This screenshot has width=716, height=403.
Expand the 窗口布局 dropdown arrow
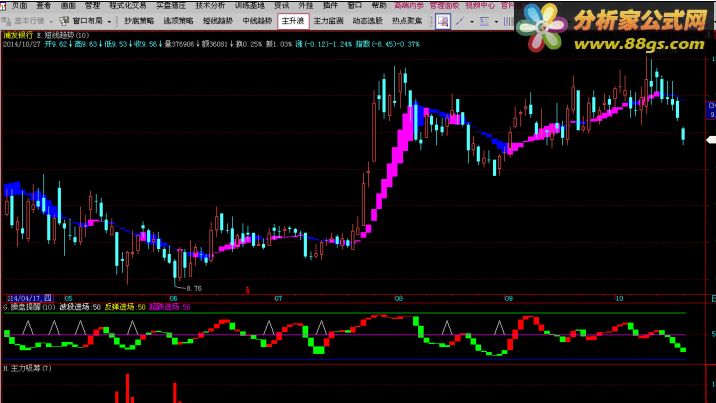[109, 21]
